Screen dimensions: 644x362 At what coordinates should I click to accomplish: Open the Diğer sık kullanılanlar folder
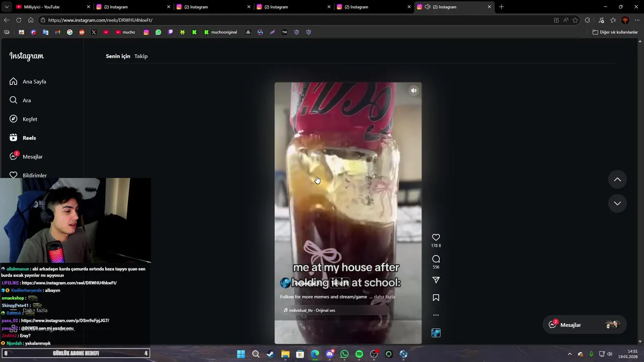(x=615, y=32)
